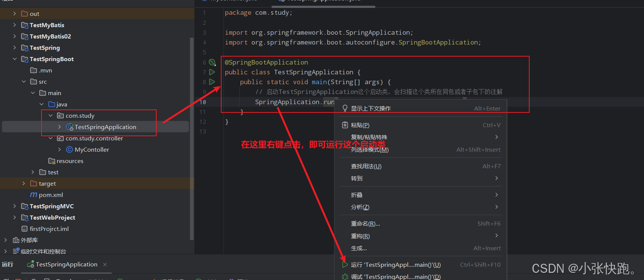644x280 pixels.
Task: Click the project tree vertical scrollbar
Action: tap(192, 138)
